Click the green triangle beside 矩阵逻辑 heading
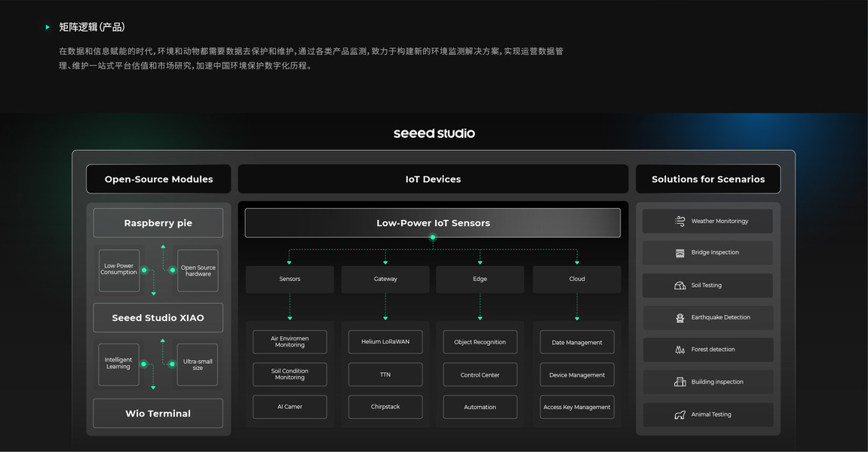 tap(48, 26)
